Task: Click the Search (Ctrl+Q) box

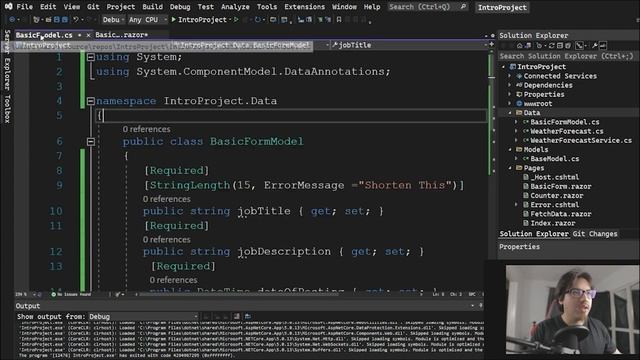Action: point(427,7)
